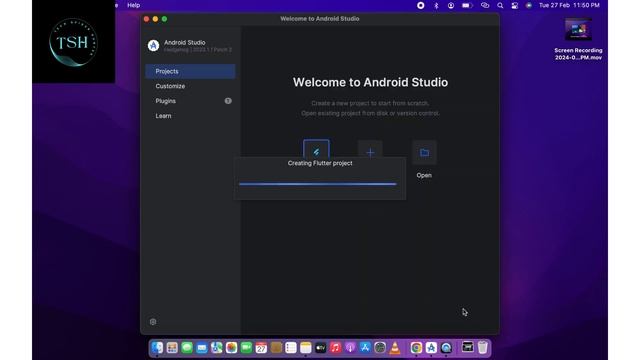Viewport: 640px width, 360px height.
Task: Click the Siri icon in menu bar
Action: pyautogui.click(x=529, y=5)
